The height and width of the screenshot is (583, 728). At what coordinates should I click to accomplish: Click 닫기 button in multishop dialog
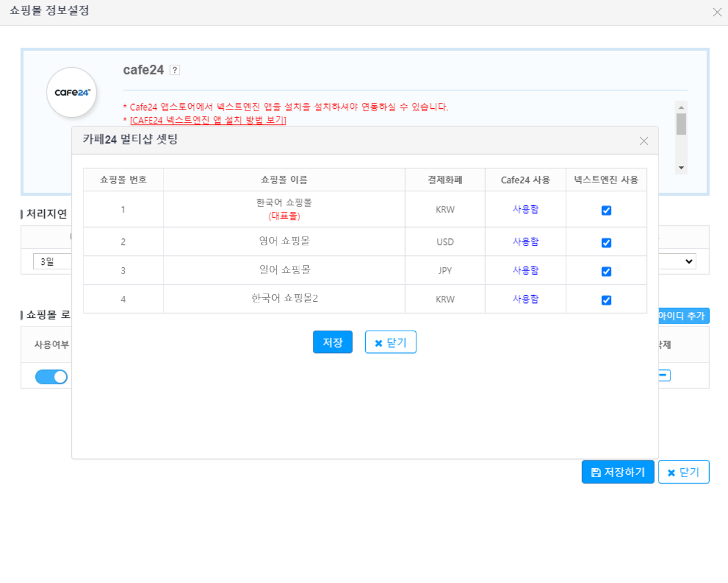pos(390,342)
